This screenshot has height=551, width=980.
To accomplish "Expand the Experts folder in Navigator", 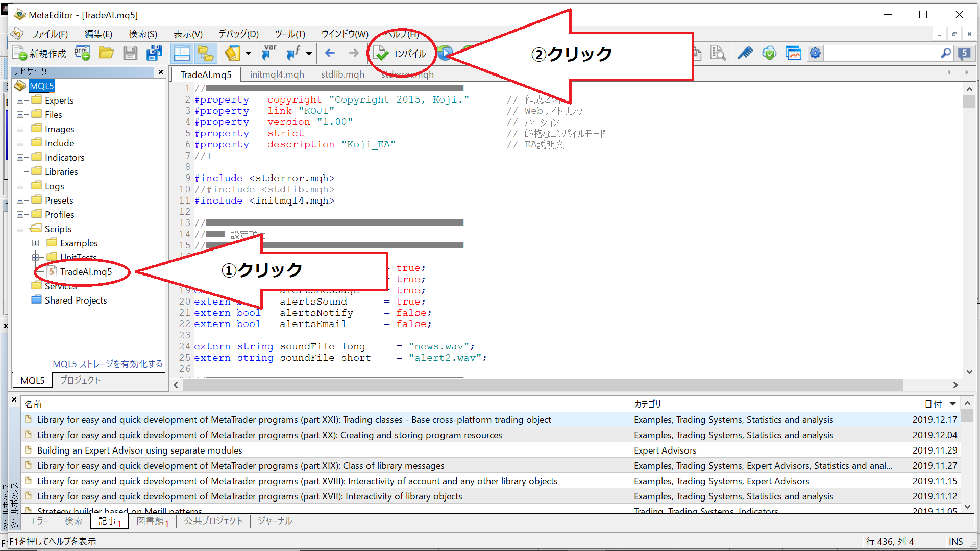I will pos(20,101).
